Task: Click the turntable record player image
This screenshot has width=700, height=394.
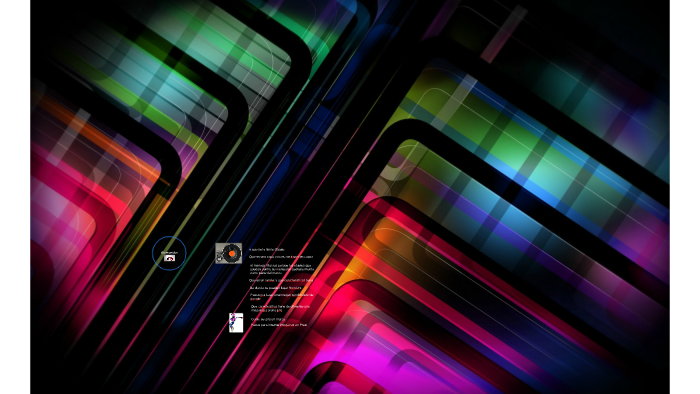Action: (x=229, y=253)
